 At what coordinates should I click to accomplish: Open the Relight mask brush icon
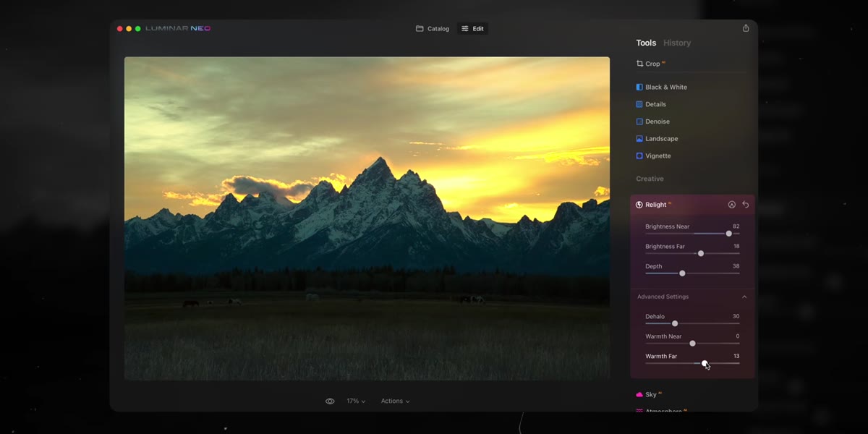[x=732, y=205]
